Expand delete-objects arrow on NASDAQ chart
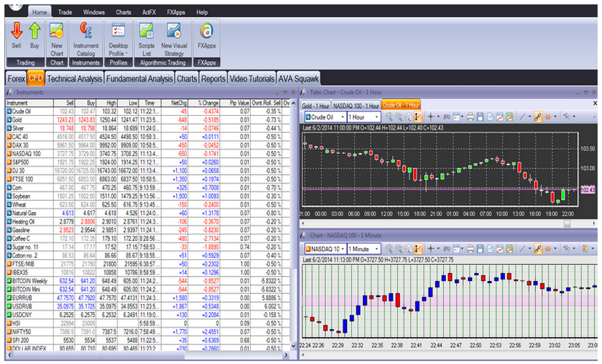Screen dimensions: 602x364 pyautogui.click(x=555, y=249)
